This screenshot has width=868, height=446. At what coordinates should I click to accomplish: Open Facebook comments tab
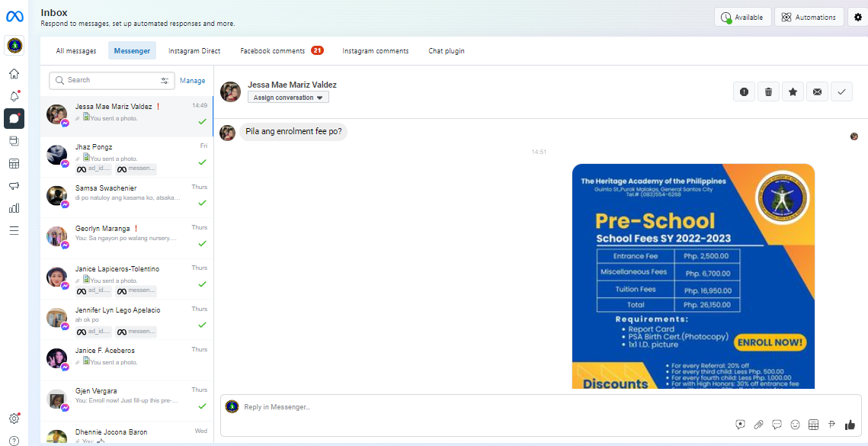pyautogui.click(x=281, y=50)
